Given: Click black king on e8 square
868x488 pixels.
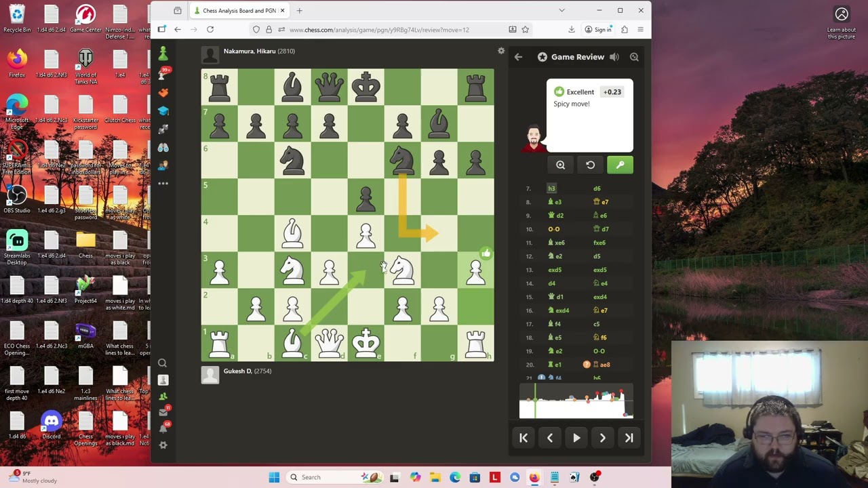Looking at the screenshot, I should pyautogui.click(x=366, y=87).
